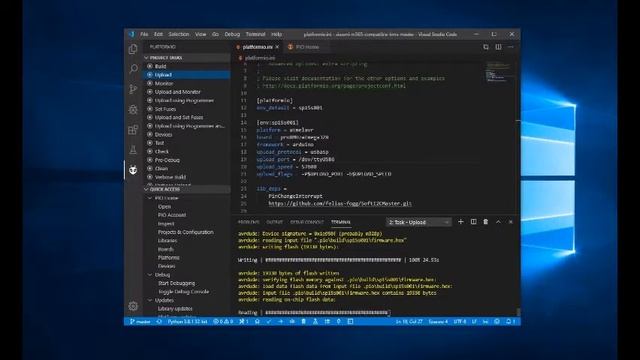Screen dimensions: 640x360
Task: Open the Search view in activity bar
Action: click(133, 69)
